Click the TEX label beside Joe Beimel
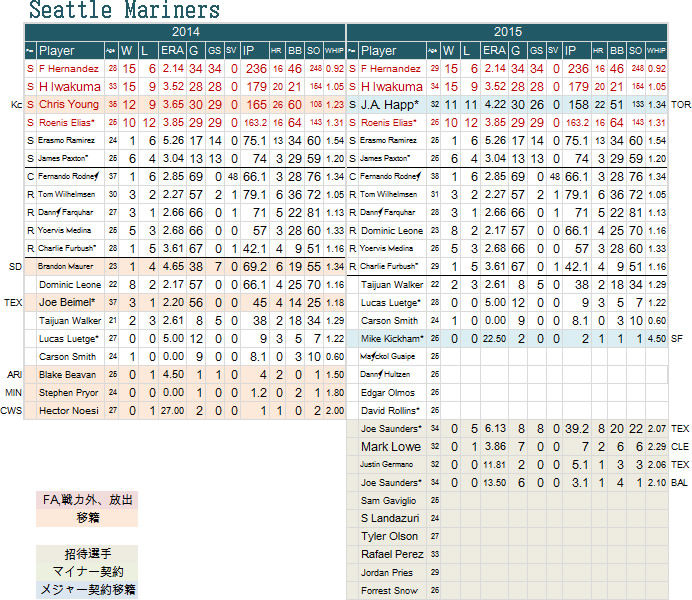Screen dimensions: 692x600 pos(13,303)
